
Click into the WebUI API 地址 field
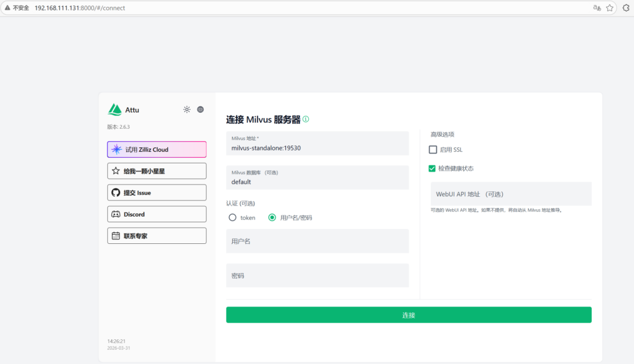[511, 194]
